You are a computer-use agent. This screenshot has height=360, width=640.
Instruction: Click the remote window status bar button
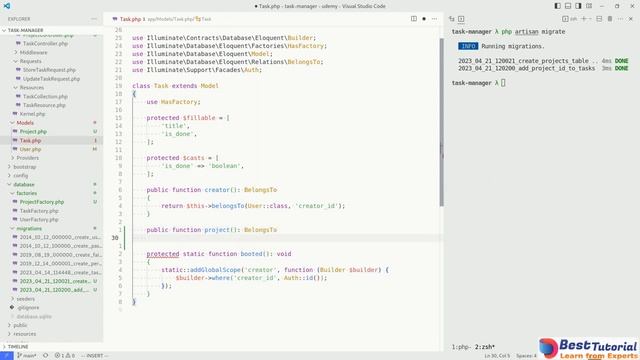(x=7, y=356)
